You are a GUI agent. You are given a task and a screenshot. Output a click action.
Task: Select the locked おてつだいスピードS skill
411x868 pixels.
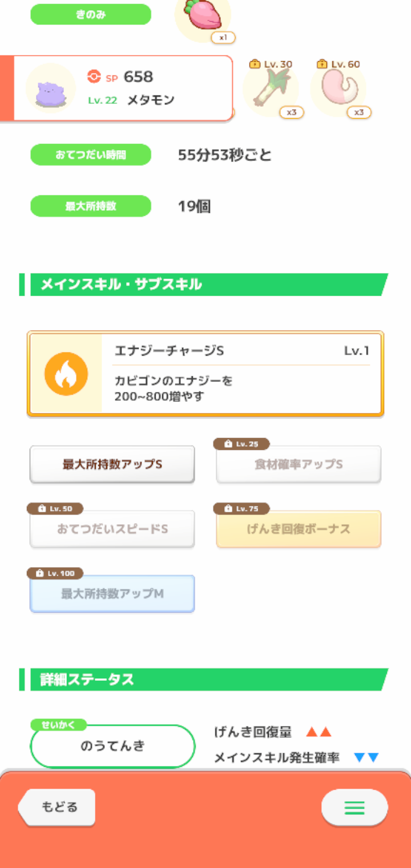click(x=112, y=529)
